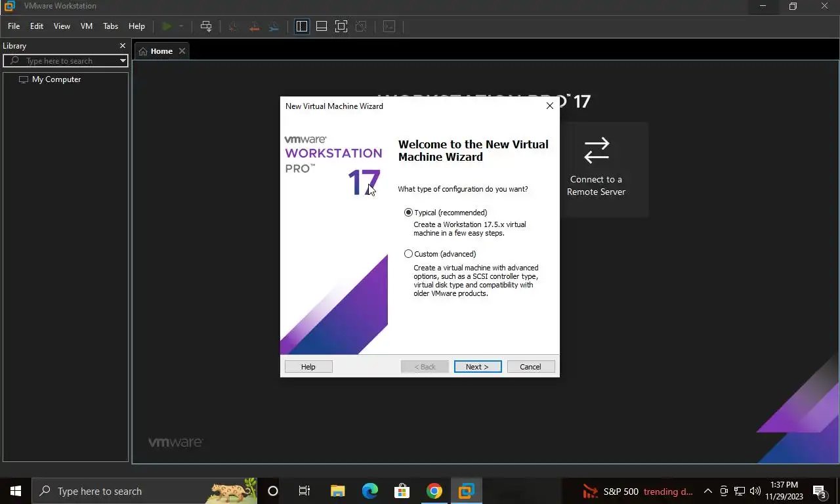Click the network tray icon
This screenshot has width=840, height=504.
click(x=740, y=491)
